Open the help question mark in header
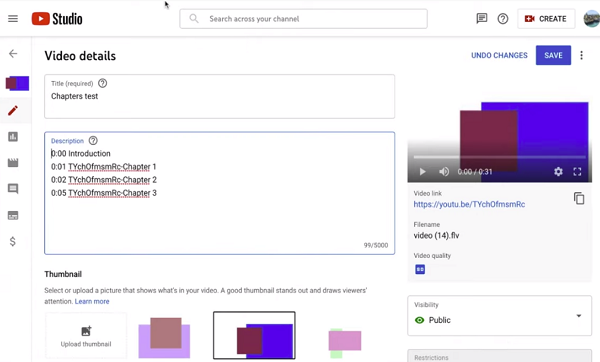Image resolution: width=600 pixels, height=362 pixels. pos(503,19)
